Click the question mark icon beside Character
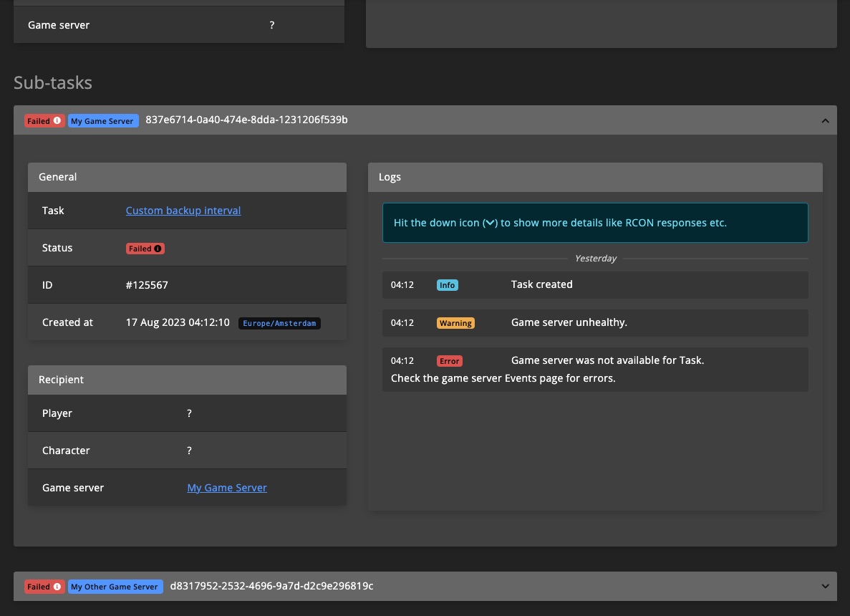850x616 pixels. (x=189, y=451)
